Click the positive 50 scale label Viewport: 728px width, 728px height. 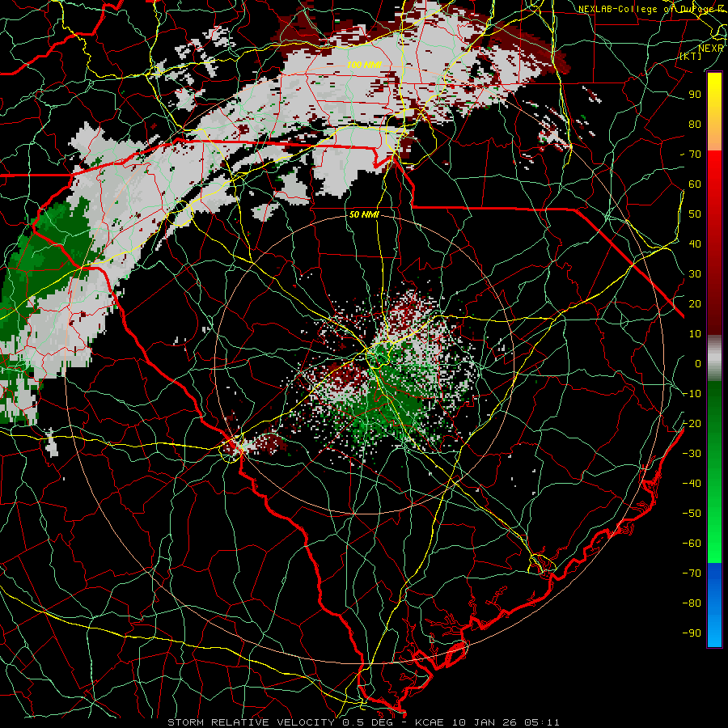(x=695, y=214)
